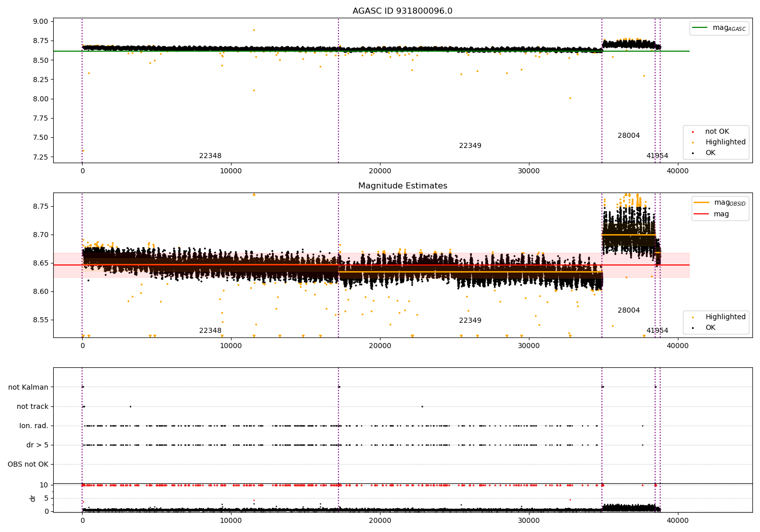
Task: Click the 'Highlighted' legend label in Magnitude Estimates plot
Action: pos(725,317)
